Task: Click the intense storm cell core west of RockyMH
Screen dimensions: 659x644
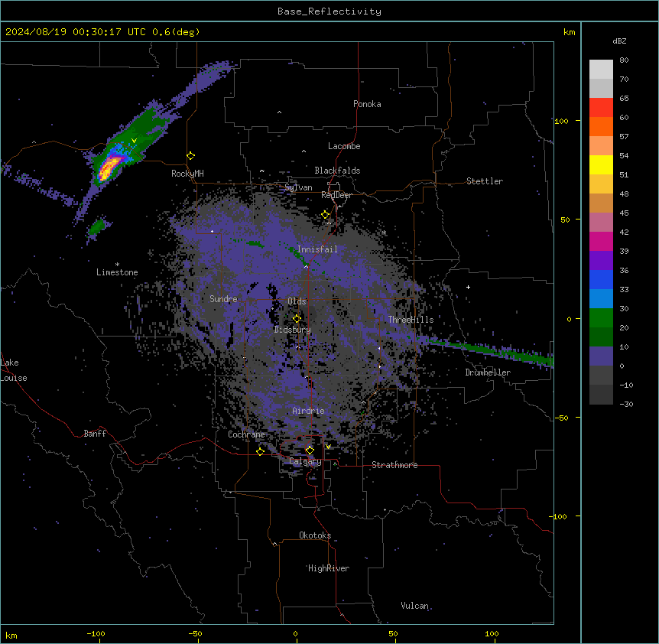Action: [109, 167]
